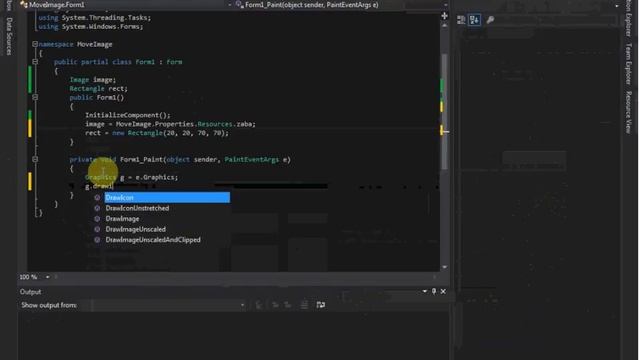This screenshot has width=640, height=360.
Task: Collapse the namespace MoveImage block
Action: (35, 44)
